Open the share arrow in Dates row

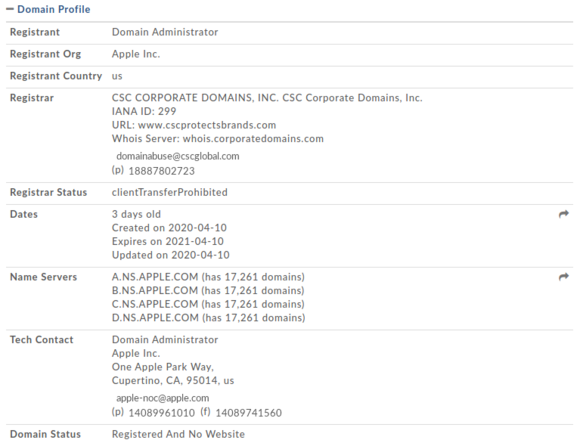[x=563, y=214]
